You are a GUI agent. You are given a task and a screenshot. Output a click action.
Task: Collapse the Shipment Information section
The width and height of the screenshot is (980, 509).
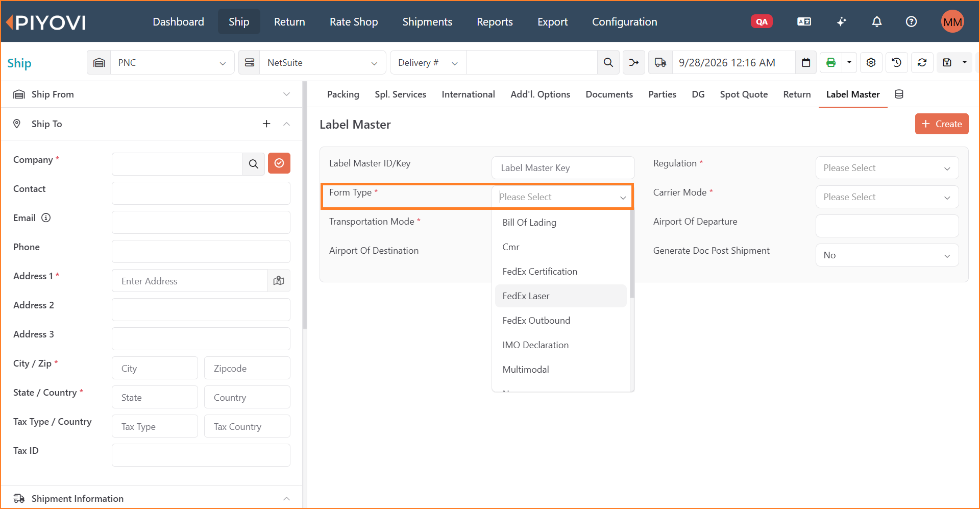coord(286,498)
